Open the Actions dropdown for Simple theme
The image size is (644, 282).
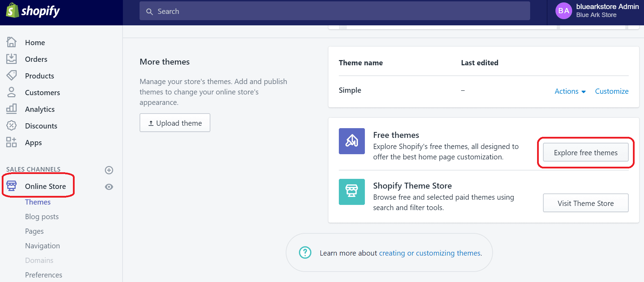pyautogui.click(x=570, y=91)
